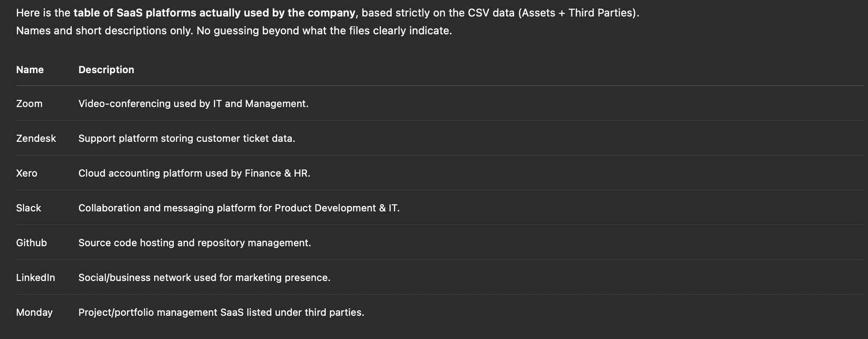Select the Github name cell
The image size is (868, 339).
pos(31,243)
